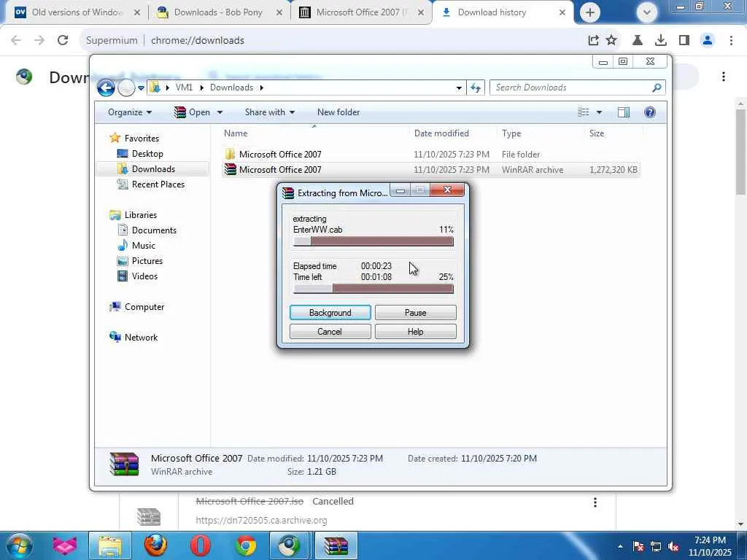This screenshot has width=747, height=560.
Task: Click Background in the WinRAR extraction dialog
Action: click(330, 313)
